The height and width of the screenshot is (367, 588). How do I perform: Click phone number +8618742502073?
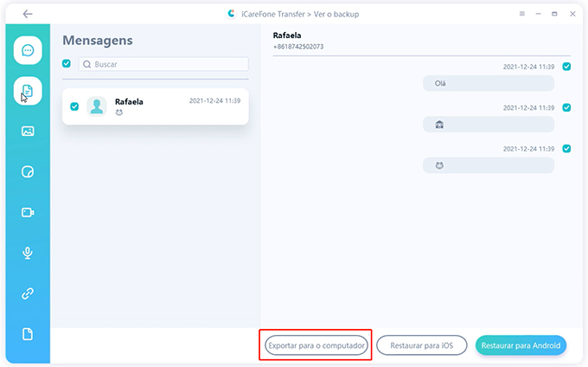(x=298, y=47)
